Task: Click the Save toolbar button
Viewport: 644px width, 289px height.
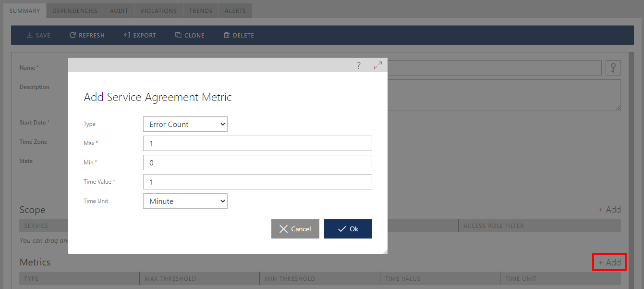Action: coord(38,35)
